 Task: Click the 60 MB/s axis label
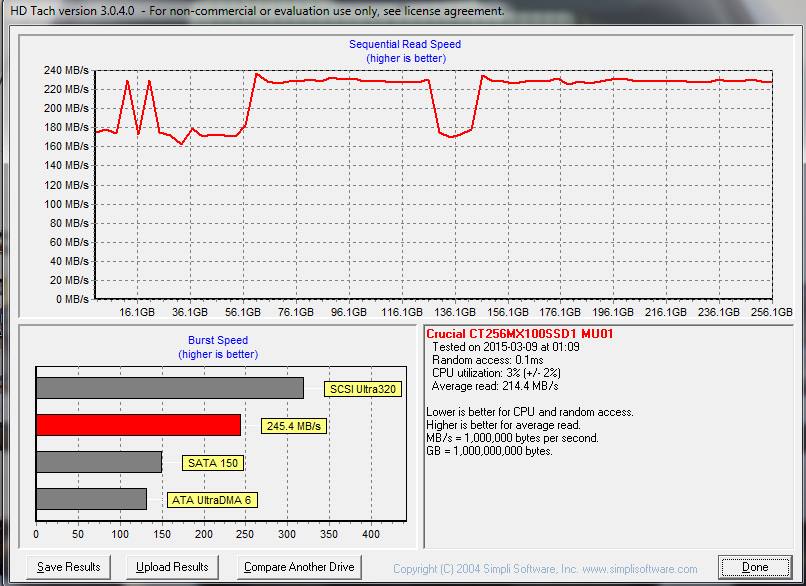point(69,242)
